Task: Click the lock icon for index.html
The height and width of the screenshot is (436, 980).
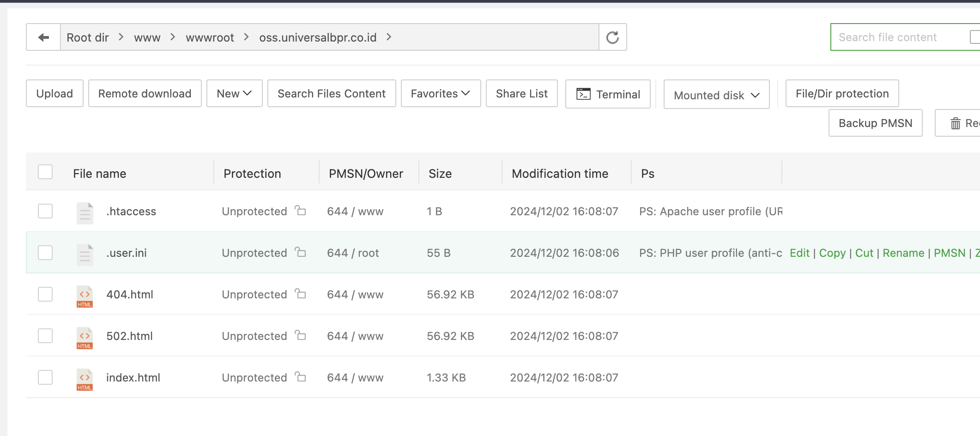Action: point(301,377)
